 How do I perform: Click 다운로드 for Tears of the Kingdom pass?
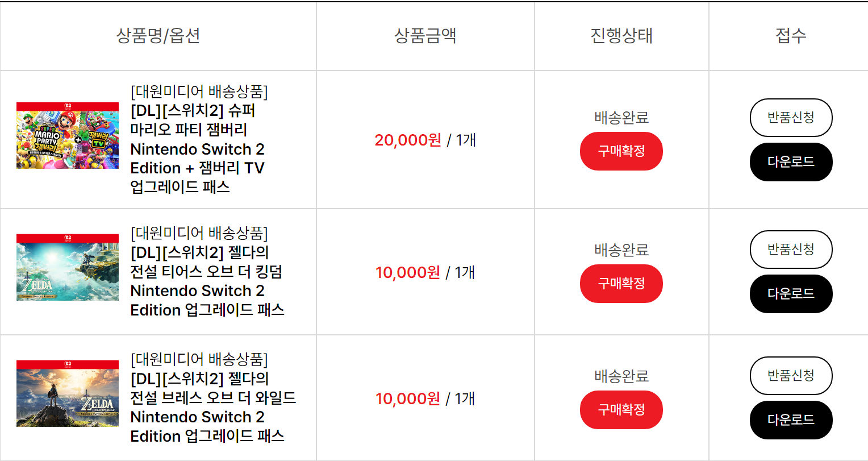[x=791, y=293]
